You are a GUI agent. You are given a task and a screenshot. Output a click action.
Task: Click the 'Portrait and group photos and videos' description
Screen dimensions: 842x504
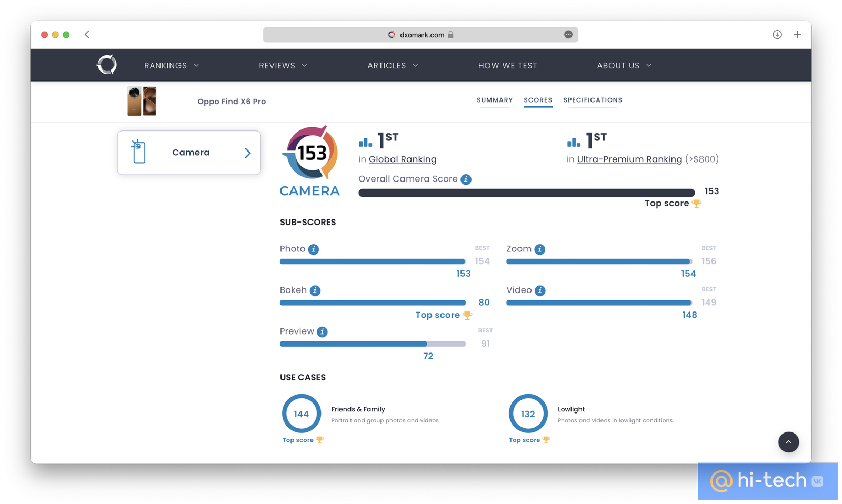coord(385,421)
